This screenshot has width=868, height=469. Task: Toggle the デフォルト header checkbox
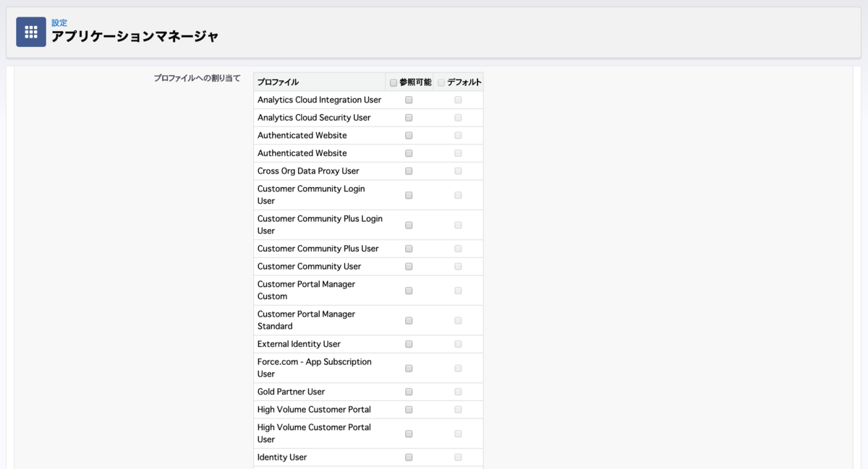click(x=441, y=82)
